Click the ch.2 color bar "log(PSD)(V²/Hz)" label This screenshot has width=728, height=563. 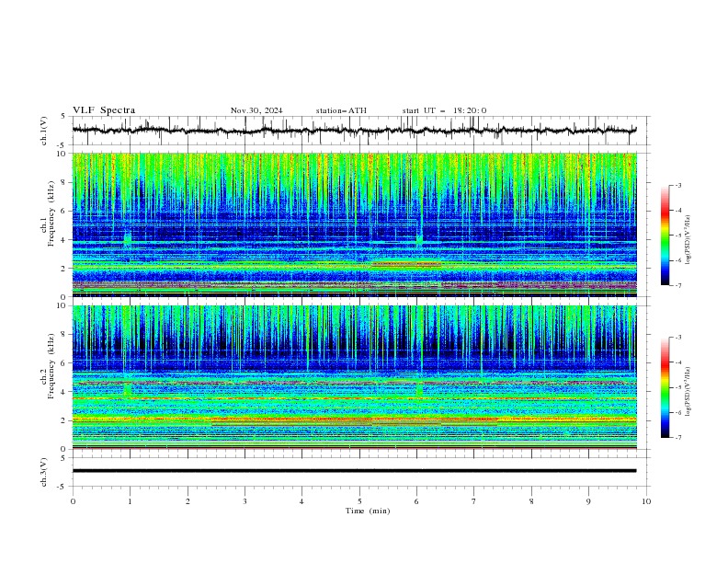pos(688,392)
